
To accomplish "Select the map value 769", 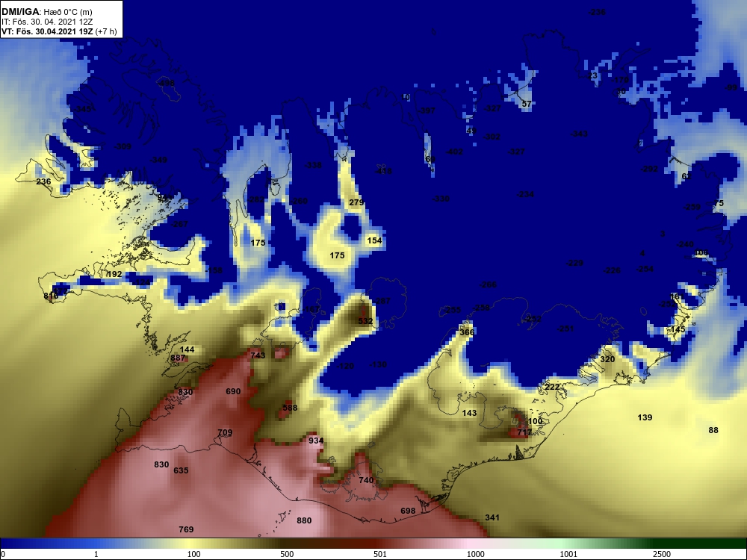I will (x=186, y=529).
